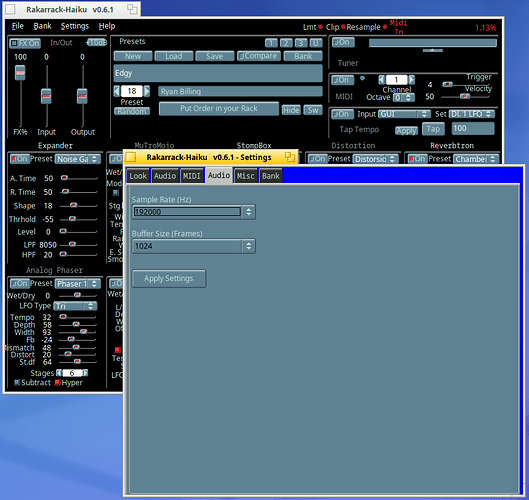Toggle Reverbtron effect On

click(417, 159)
